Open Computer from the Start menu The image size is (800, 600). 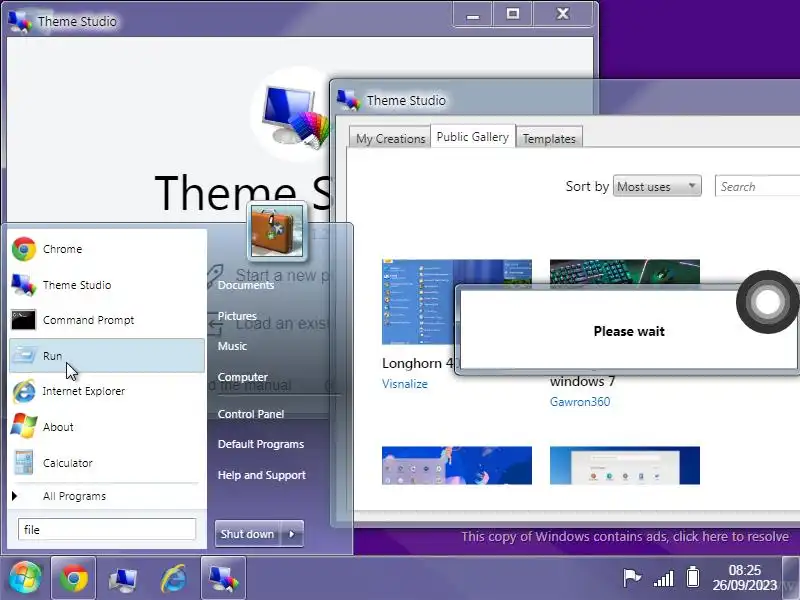pyautogui.click(x=242, y=377)
